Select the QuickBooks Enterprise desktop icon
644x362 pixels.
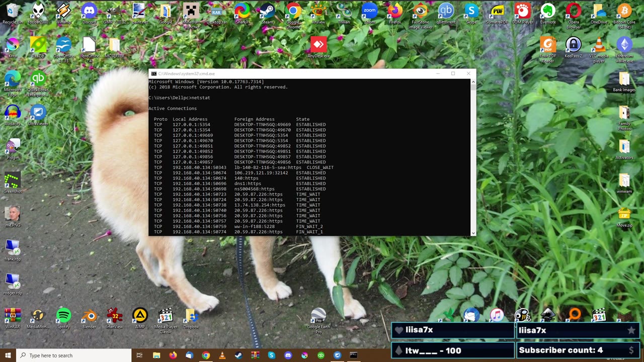pos(38,83)
